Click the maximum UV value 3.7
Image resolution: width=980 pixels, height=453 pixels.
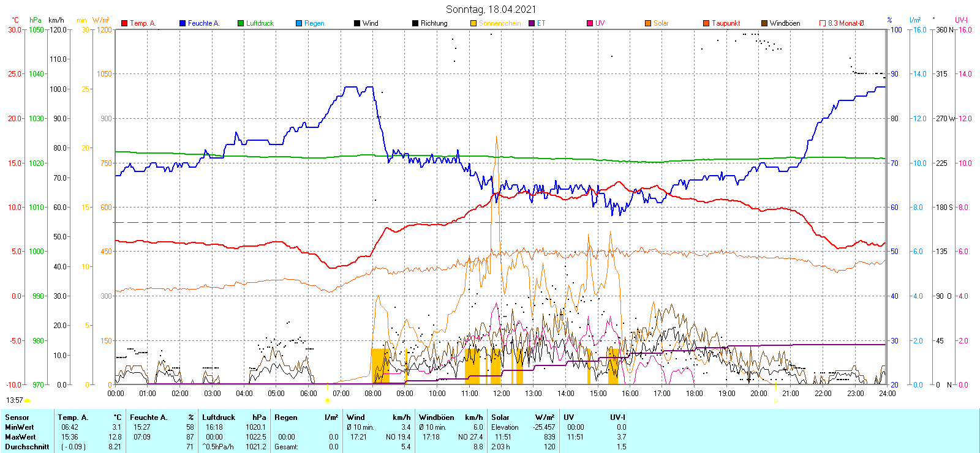(x=621, y=437)
